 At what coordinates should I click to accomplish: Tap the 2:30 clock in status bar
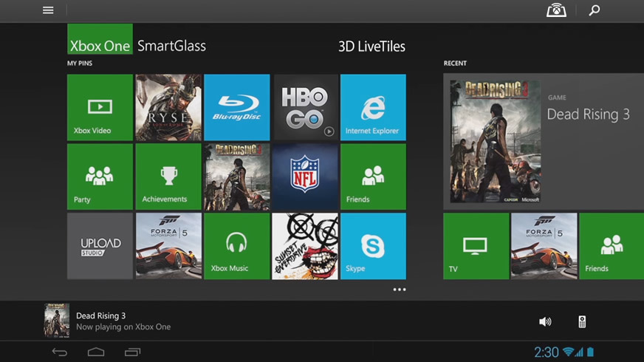point(547,352)
